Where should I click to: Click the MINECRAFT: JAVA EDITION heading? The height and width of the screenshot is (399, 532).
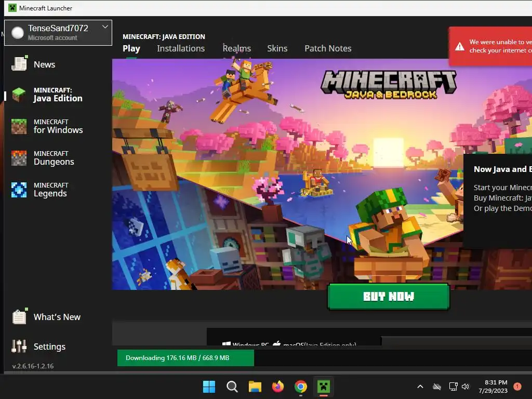164,37
